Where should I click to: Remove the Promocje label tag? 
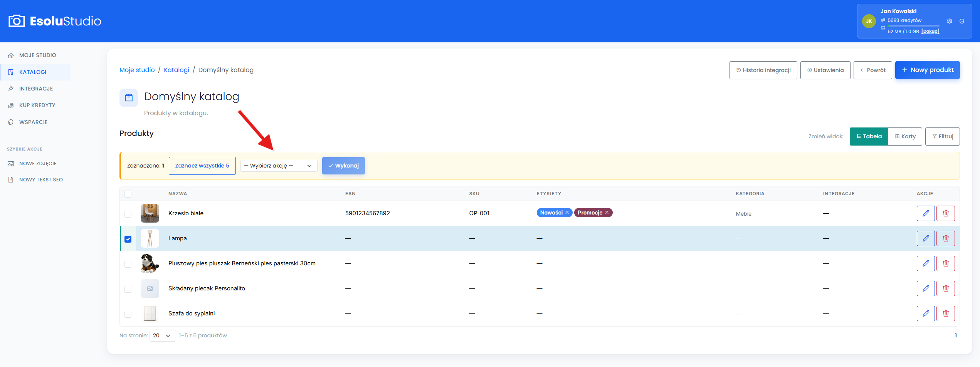(x=607, y=213)
